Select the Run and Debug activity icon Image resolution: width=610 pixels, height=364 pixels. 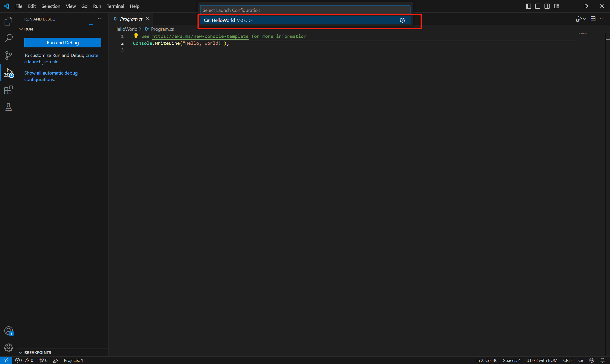coord(9,73)
